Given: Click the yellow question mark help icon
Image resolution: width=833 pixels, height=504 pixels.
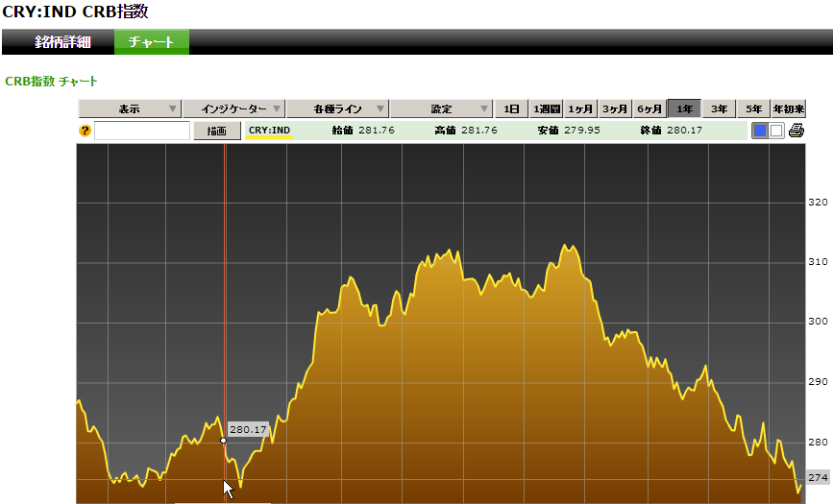Looking at the screenshot, I should point(85,131).
